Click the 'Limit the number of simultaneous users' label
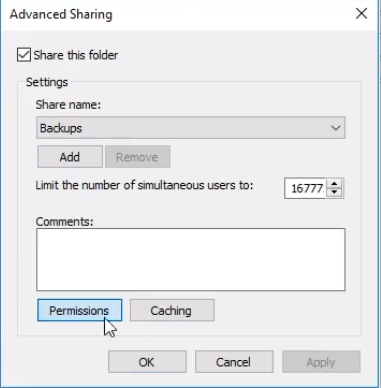Image resolution: width=381 pixels, height=388 pixels. (144, 185)
